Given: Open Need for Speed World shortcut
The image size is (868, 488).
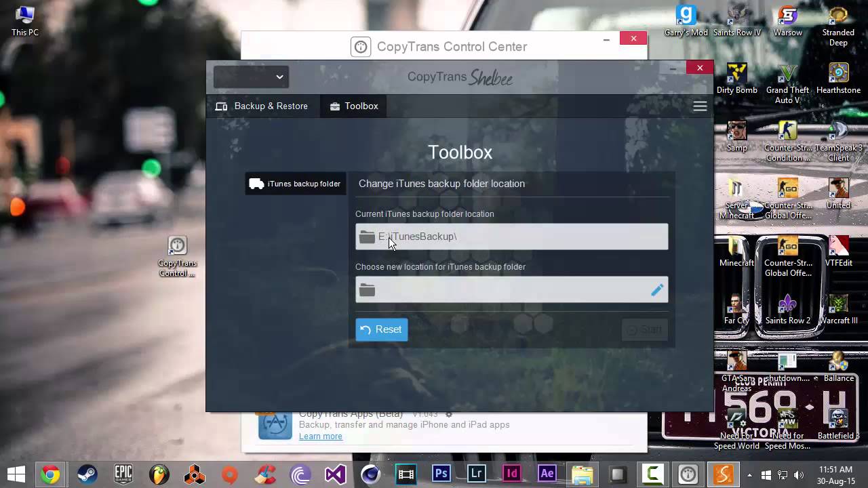Looking at the screenshot, I should pos(737,429).
